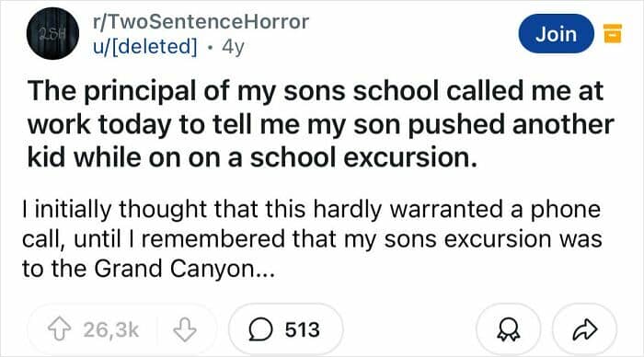
Task: Open the u/[deleted] user profile
Action: click(145, 46)
